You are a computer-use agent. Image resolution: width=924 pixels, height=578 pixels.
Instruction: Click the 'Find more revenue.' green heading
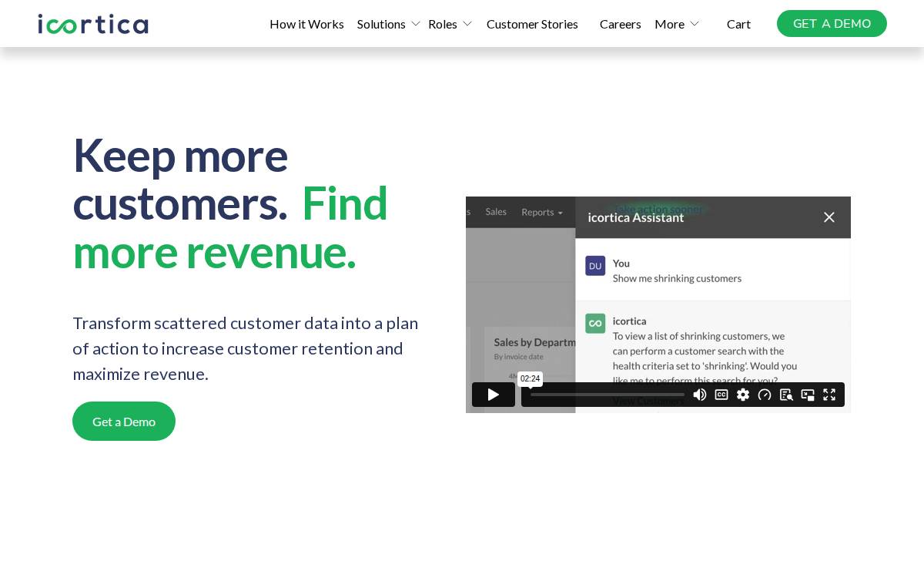point(230,227)
